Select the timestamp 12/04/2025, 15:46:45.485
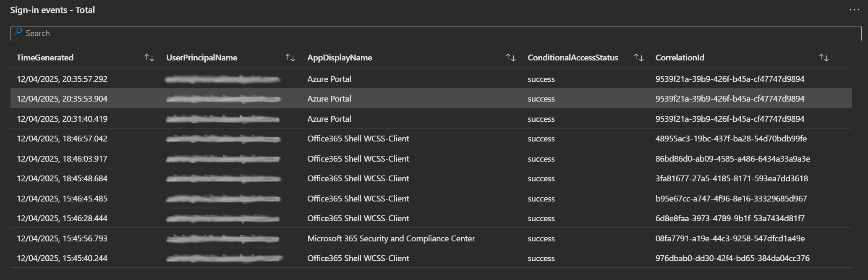This screenshot has height=280, width=868. pyautogui.click(x=62, y=199)
